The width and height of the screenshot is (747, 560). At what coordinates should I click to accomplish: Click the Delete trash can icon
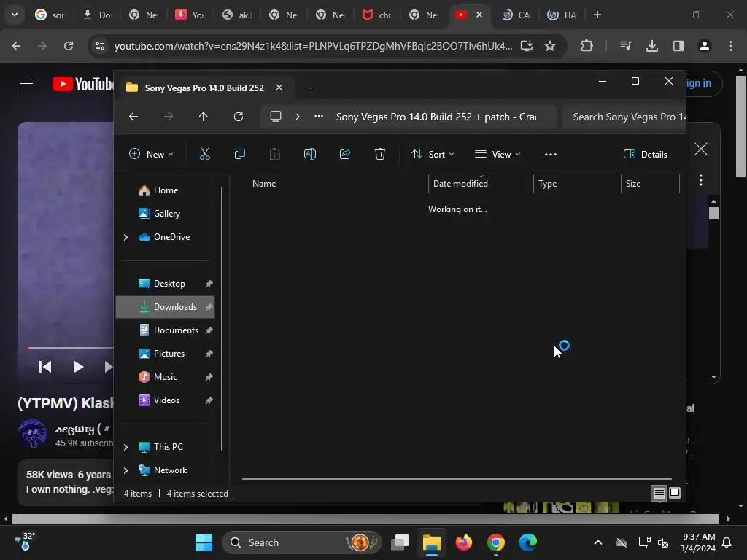379,154
